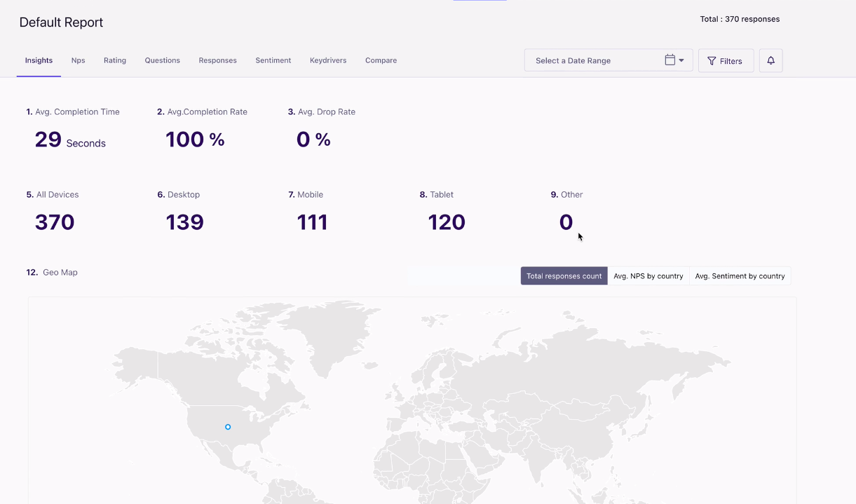The width and height of the screenshot is (856, 504).
Task: Click the Select a Date Range field
Action: click(592, 61)
